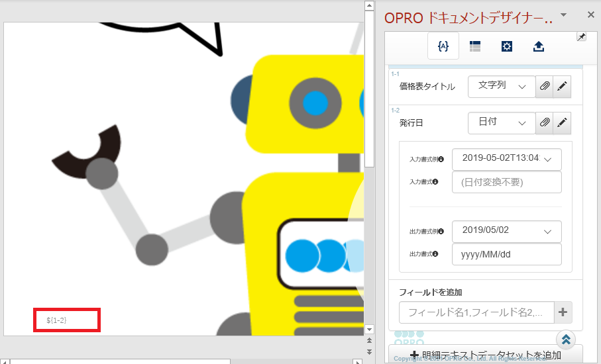Image resolution: width=601 pixels, height=364 pixels.
Task: Click the 出力書式 yyyy/MM/dd field
Action: click(x=506, y=254)
